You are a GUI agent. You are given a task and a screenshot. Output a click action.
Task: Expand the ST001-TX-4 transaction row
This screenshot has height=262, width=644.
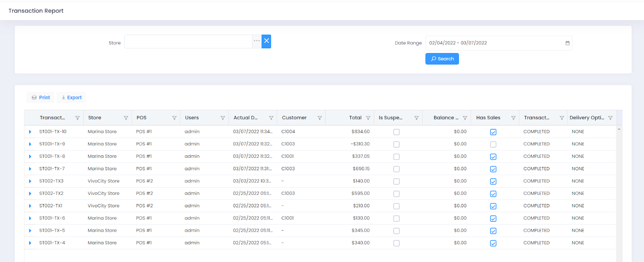[x=30, y=243]
